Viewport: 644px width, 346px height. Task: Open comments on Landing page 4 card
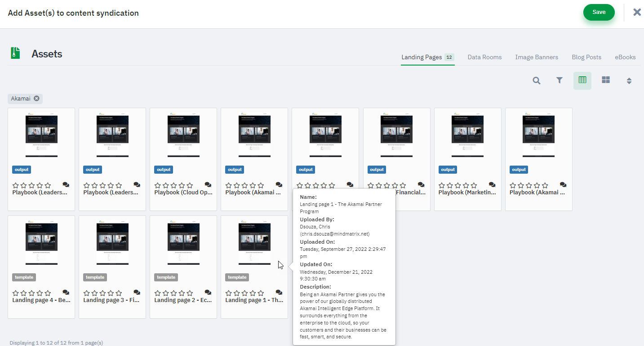pyautogui.click(x=66, y=293)
